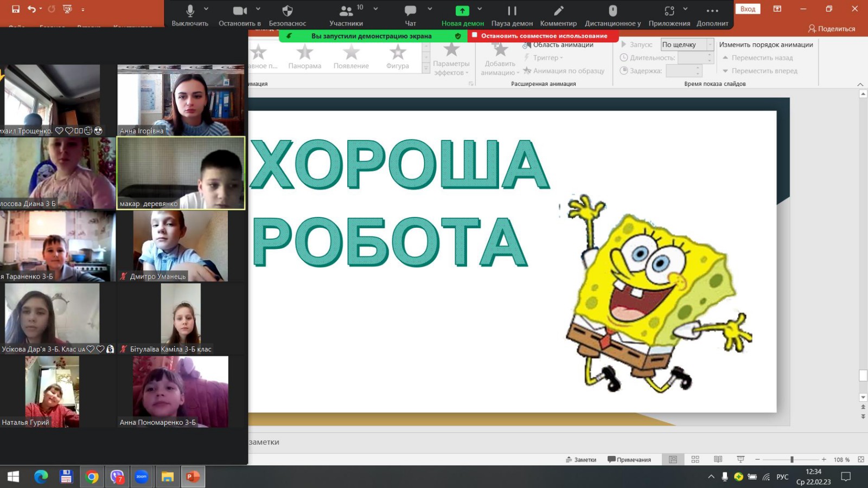The height and width of the screenshot is (488, 868).
Task: Select Дмитро Уманець video thumbnail
Action: [181, 246]
